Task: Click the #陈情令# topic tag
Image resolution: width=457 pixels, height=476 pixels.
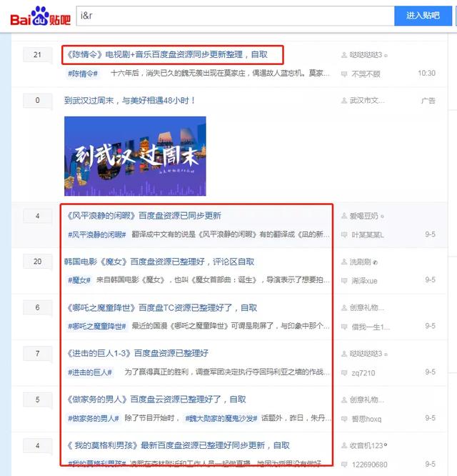Action: [82, 74]
